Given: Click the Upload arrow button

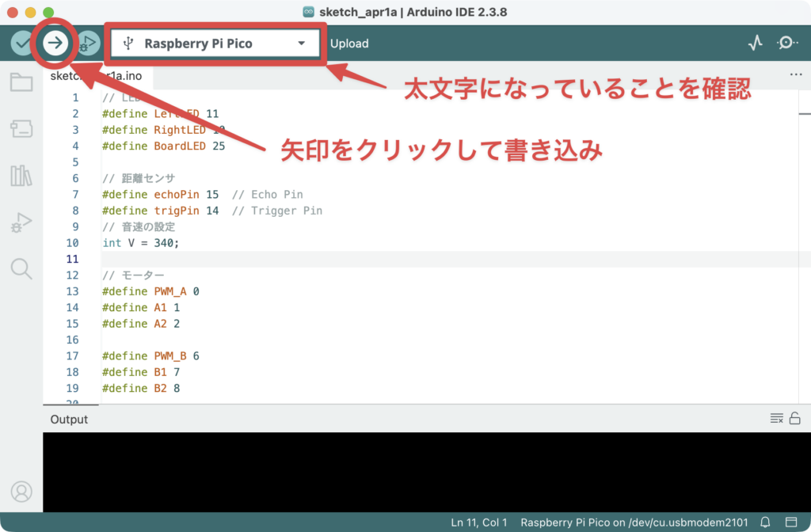Looking at the screenshot, I should click(x=55, y=44).
